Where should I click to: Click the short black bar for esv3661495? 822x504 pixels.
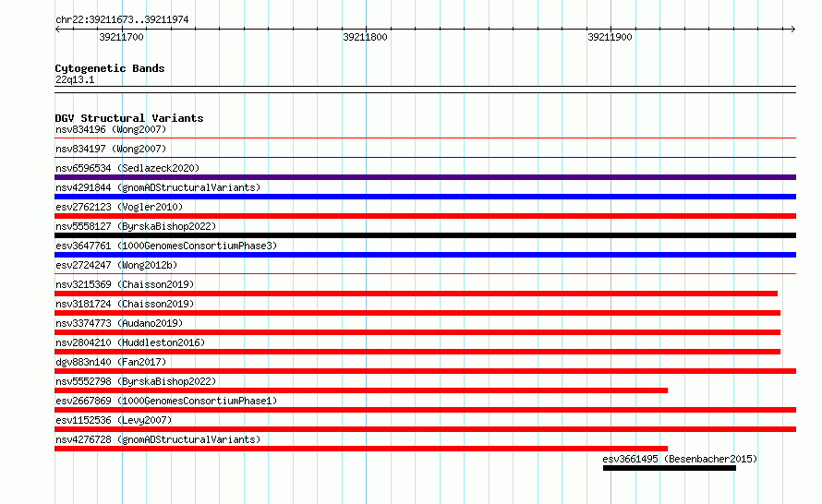click(x=670, y=468)
